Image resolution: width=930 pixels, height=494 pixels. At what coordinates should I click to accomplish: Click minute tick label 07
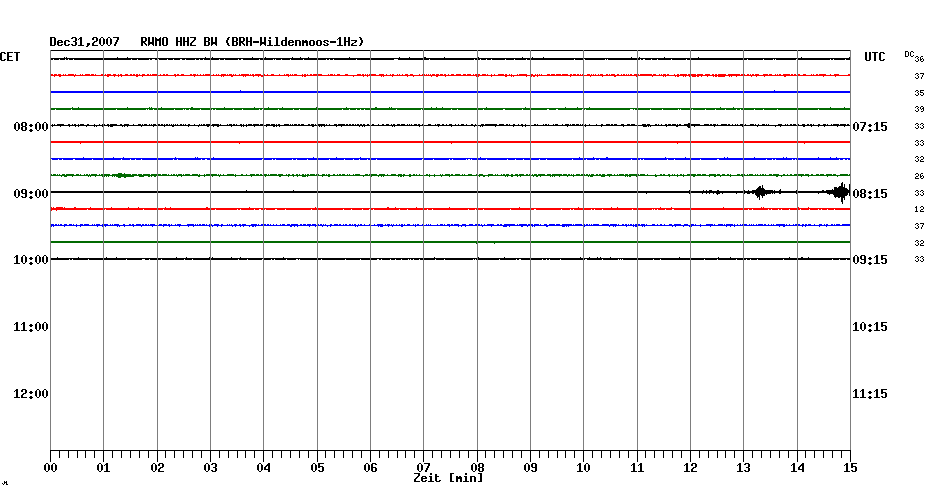click(423, 468)
